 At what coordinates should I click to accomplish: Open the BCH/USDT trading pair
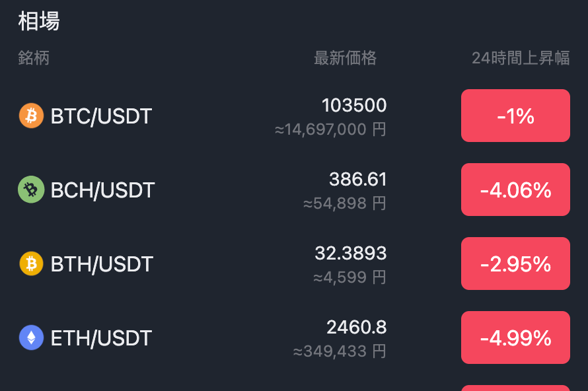click(102, 190)
